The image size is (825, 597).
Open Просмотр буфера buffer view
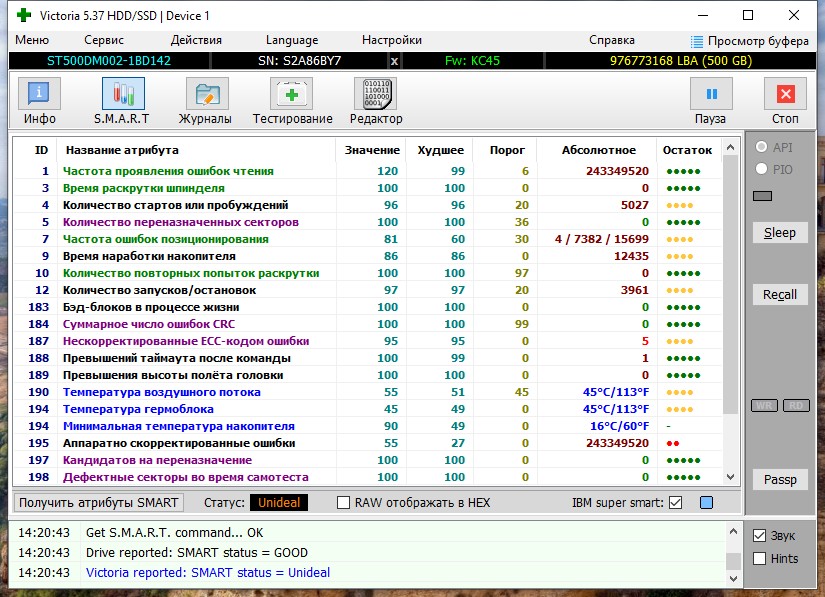(750, 41)
